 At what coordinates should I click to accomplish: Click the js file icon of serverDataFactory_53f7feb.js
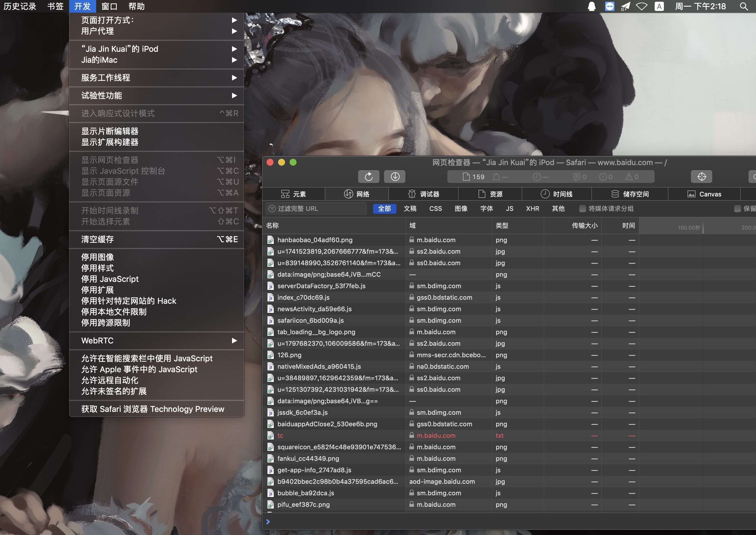270,286
